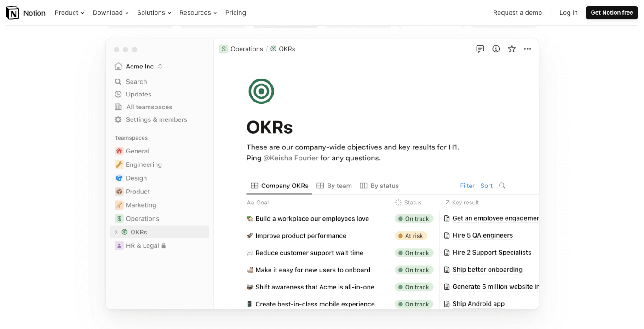This screenshot has height=329, width=644.
Task: Click the page info icon
Action: pos(496,49)
